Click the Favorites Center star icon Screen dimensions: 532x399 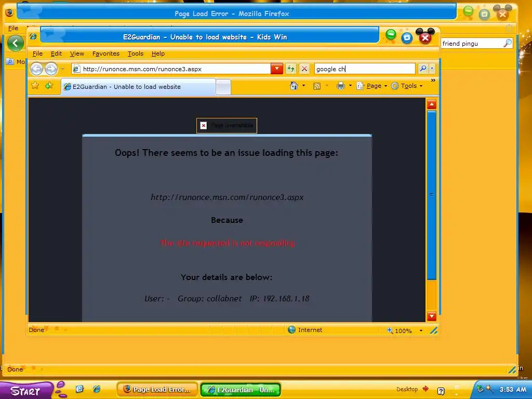(35, 86)
